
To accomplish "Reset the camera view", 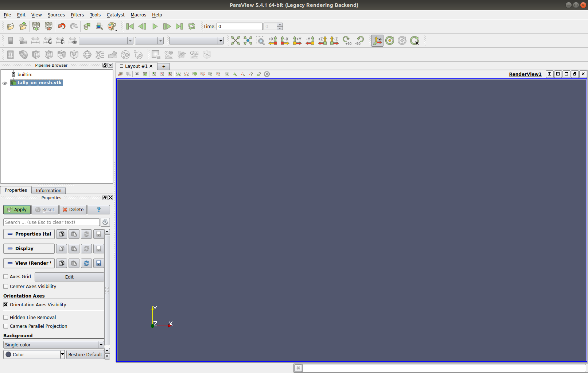I will point(235,40).
